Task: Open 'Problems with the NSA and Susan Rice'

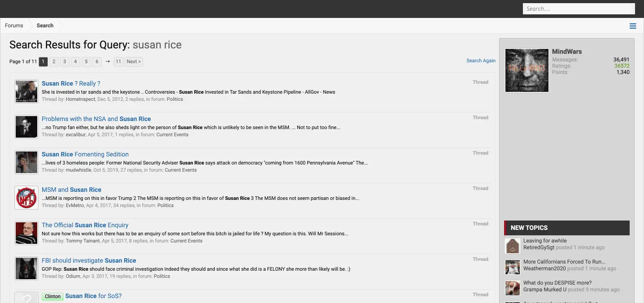Action: pos(96,119)
